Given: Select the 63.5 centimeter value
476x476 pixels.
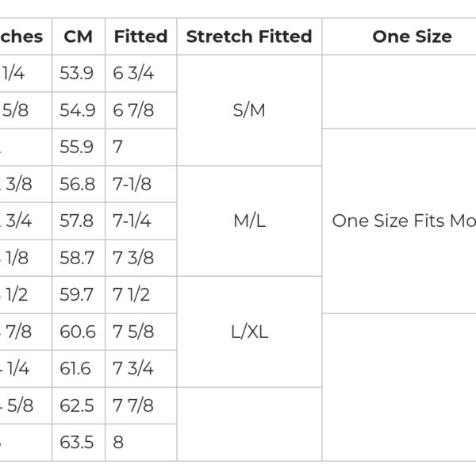Looking at the screenshot, I should pyautogui.click(x=77, y=442).
